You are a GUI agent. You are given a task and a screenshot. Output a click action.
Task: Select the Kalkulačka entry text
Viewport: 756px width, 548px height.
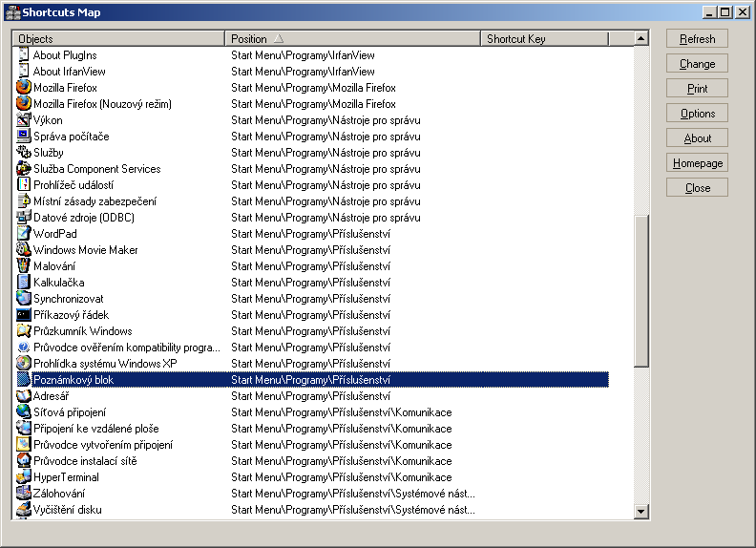click(x=59, y=283)
